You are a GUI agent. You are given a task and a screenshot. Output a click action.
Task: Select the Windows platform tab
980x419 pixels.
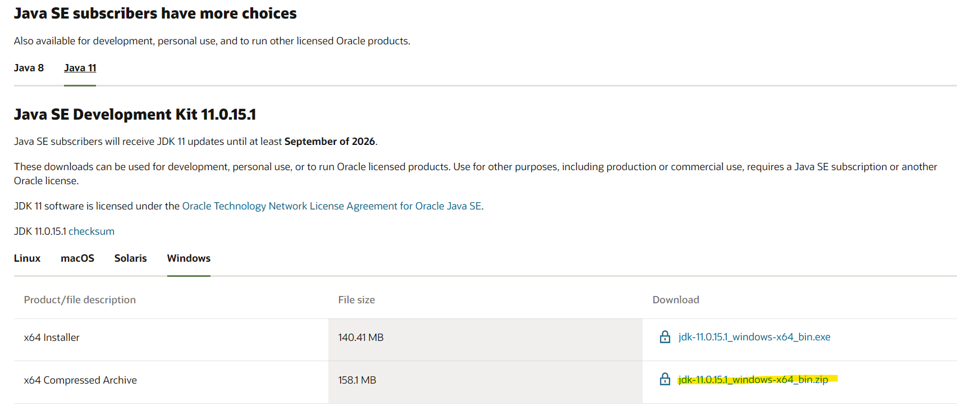(x=189, y=258)
